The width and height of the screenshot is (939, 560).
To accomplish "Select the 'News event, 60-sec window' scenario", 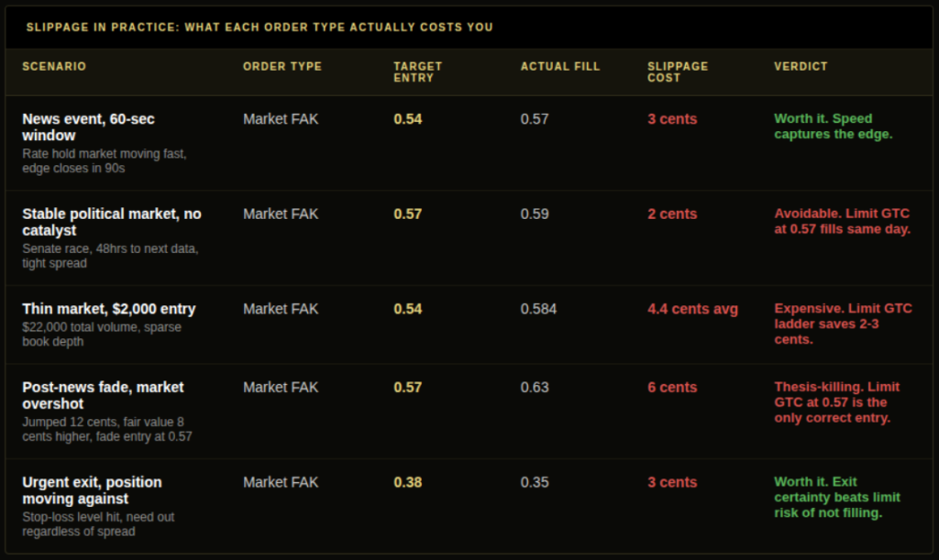I will point(89,126).
